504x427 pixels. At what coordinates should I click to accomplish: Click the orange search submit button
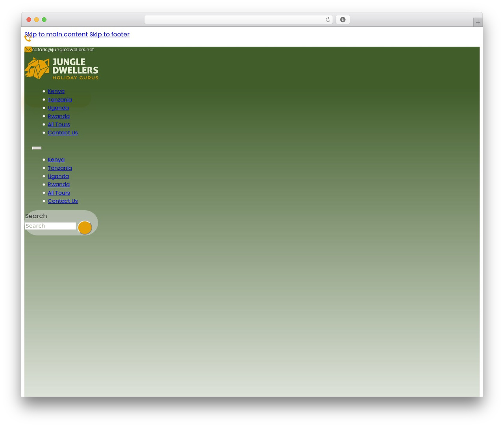click(x=85, y=228)
